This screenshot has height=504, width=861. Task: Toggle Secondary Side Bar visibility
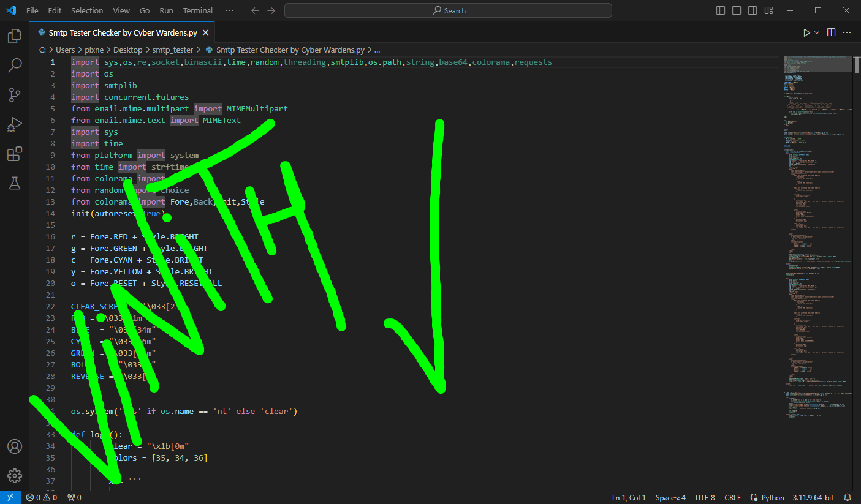click(753, 10)
